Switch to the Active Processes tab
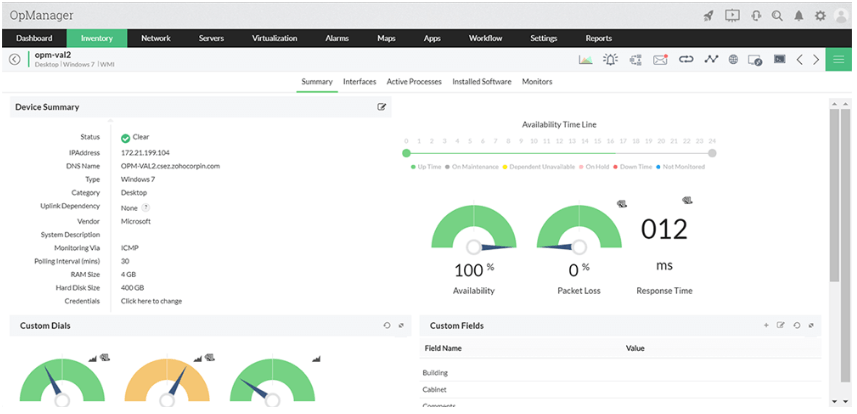Image resolution: width=857 pixels, height=414 pixels. [414, 82]
